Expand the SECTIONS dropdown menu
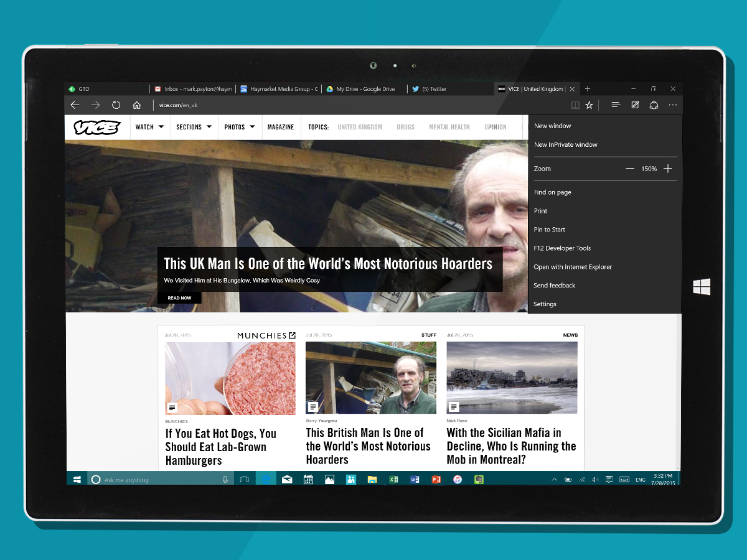 [x=194, y=127]
